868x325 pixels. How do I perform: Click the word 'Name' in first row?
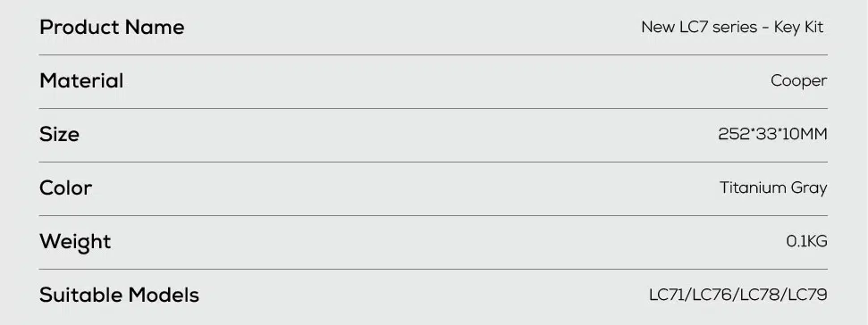[155, 27]
